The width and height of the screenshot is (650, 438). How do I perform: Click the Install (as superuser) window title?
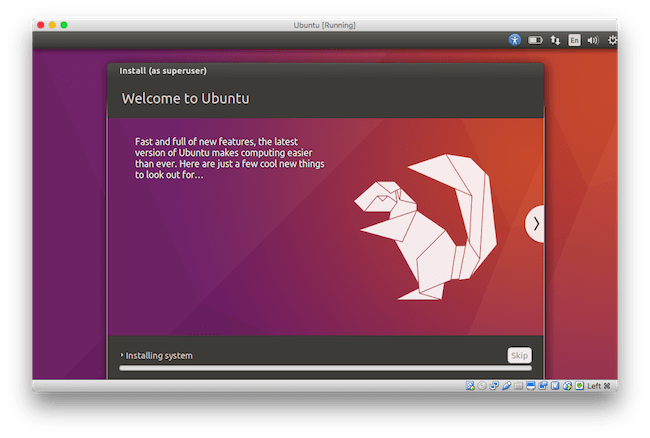[163, 71]
